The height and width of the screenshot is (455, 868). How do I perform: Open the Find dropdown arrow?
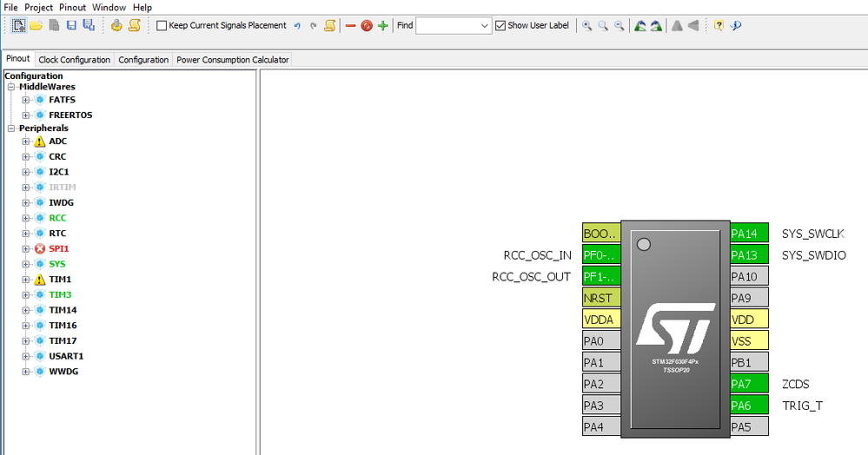click(484, 25)
